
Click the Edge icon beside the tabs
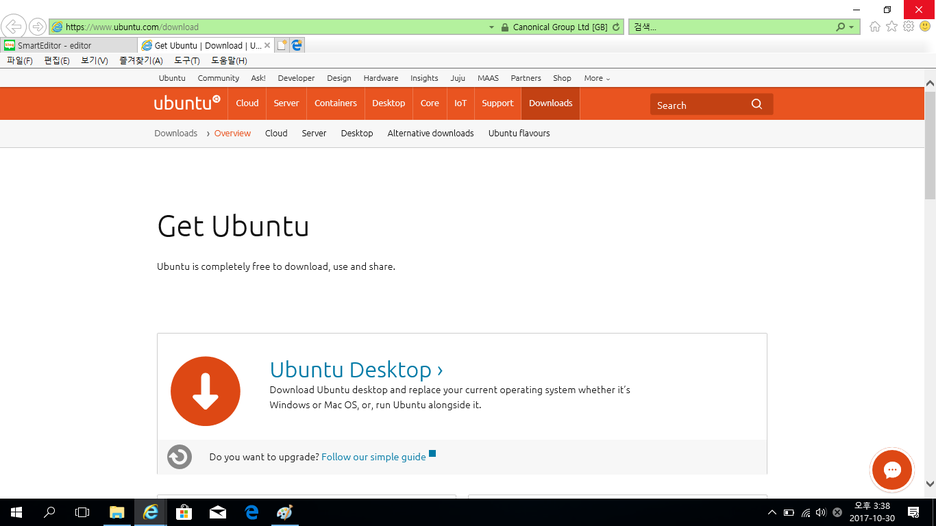coord(297,45)
